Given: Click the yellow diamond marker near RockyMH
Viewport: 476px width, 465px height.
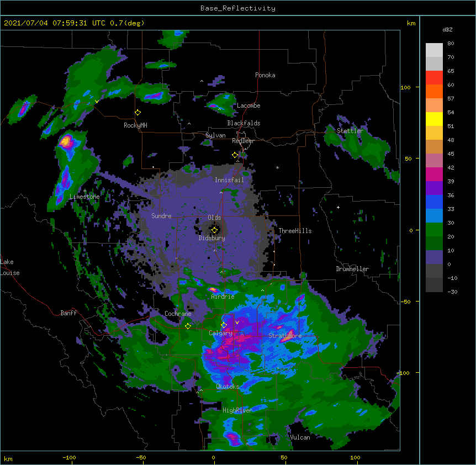Looking at the screenshot, I should [138, 113].
